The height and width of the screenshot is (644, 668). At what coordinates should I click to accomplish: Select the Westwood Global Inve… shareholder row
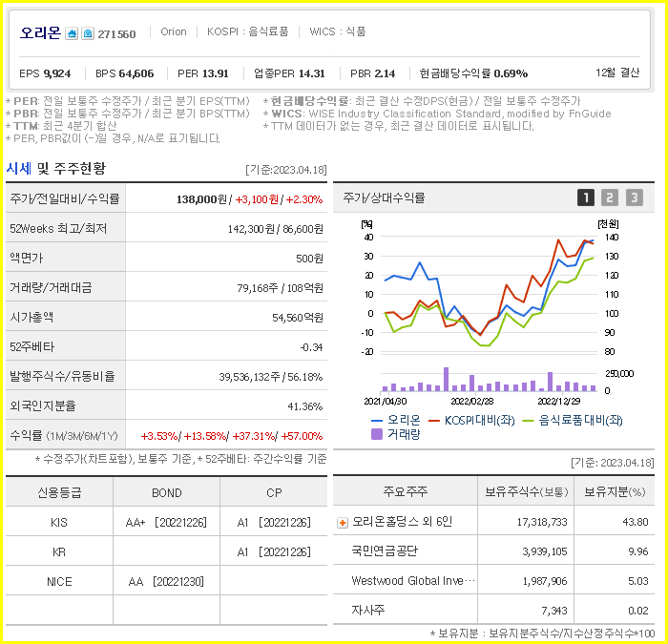click(x=493, y=581)
